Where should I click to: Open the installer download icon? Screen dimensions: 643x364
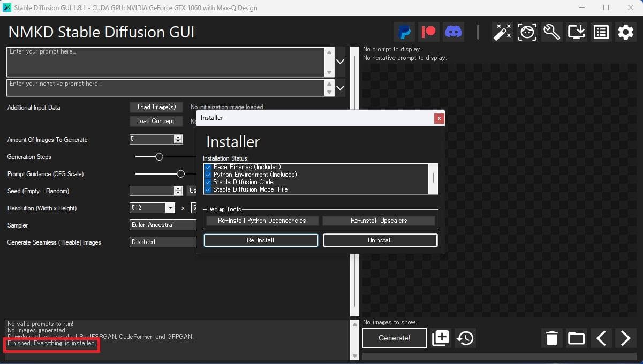point(576,32)
